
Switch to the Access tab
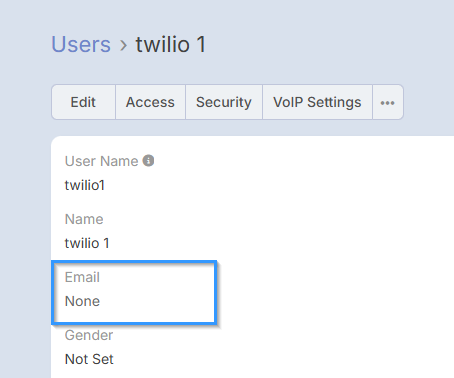(150, 102)
